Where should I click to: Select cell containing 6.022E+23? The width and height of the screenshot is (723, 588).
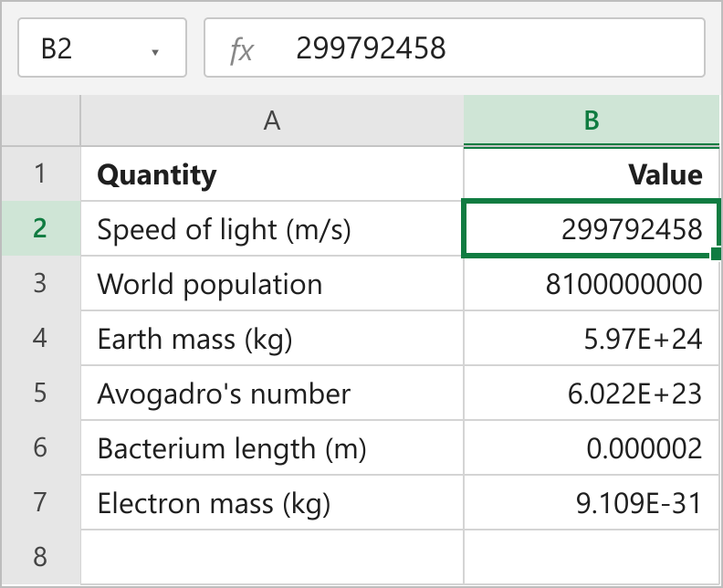(592, 393)
